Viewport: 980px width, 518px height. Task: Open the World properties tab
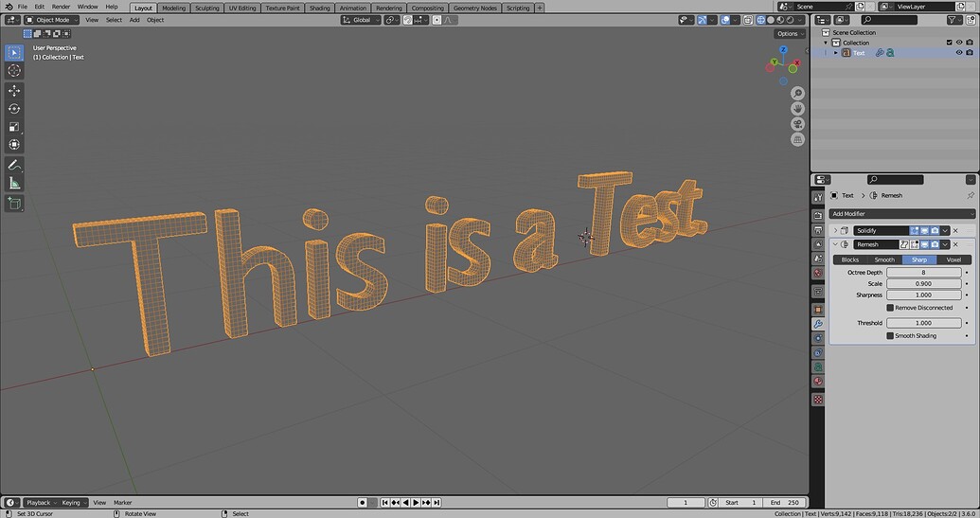[818, 273]
